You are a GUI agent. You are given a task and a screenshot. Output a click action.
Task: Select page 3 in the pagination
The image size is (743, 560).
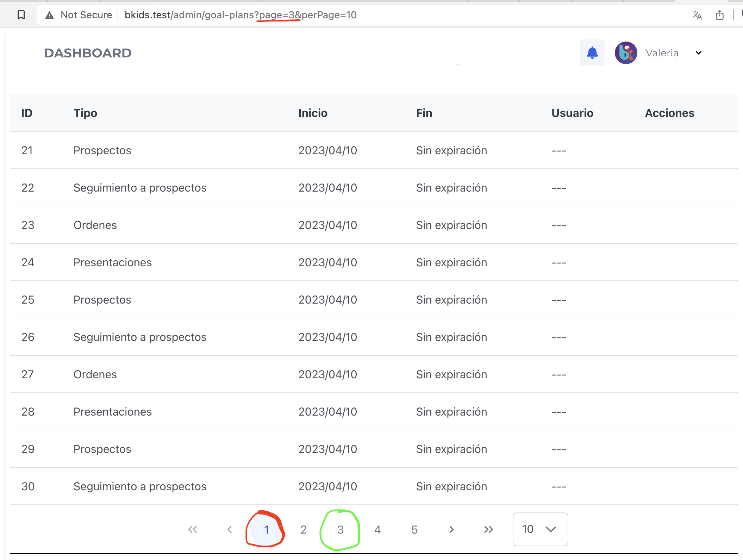[340, 529]
